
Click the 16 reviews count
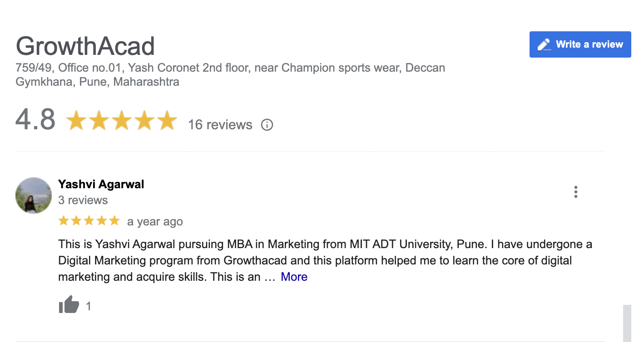tap(220, 125)
